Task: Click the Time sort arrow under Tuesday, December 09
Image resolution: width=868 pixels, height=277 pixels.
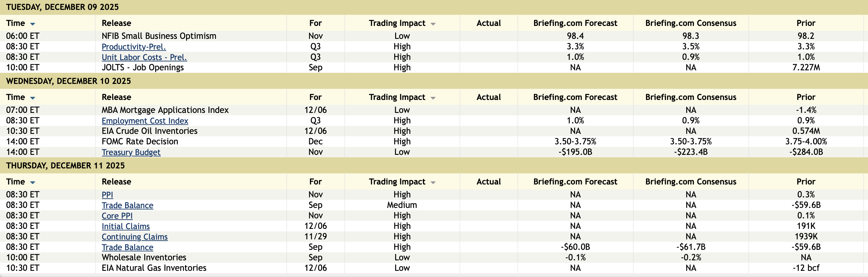Action: pyautogui.click(x=33, y=24)
